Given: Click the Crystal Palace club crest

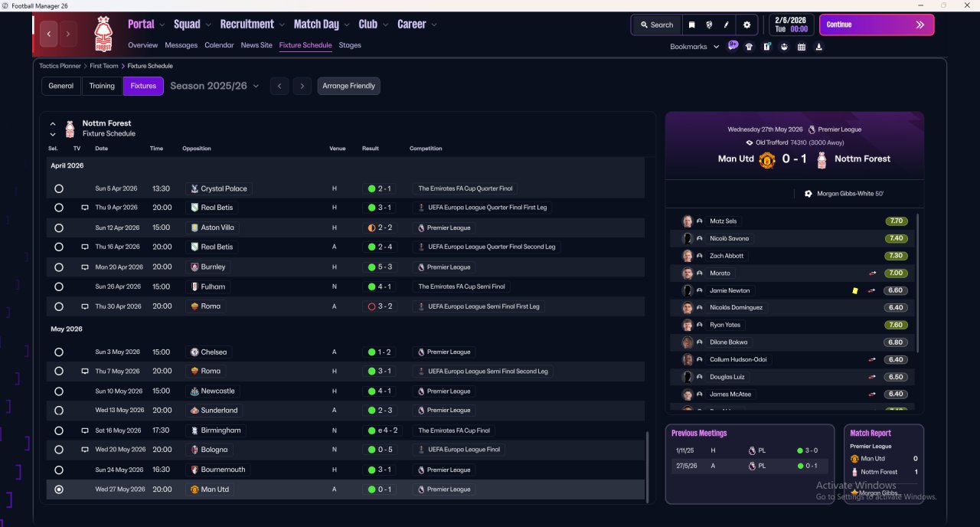Looking at the screenshot, I should 194,188.
